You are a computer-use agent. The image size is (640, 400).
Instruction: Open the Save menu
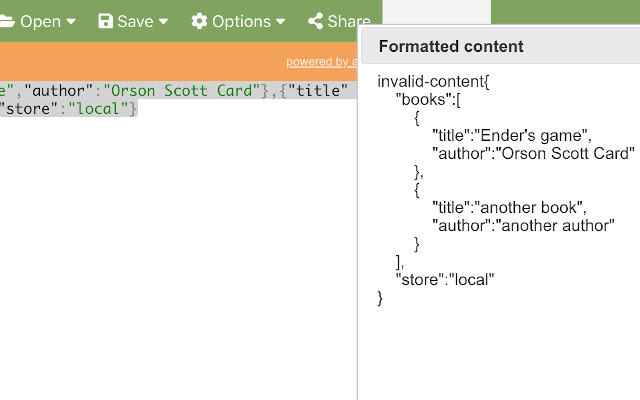[133, 21]
